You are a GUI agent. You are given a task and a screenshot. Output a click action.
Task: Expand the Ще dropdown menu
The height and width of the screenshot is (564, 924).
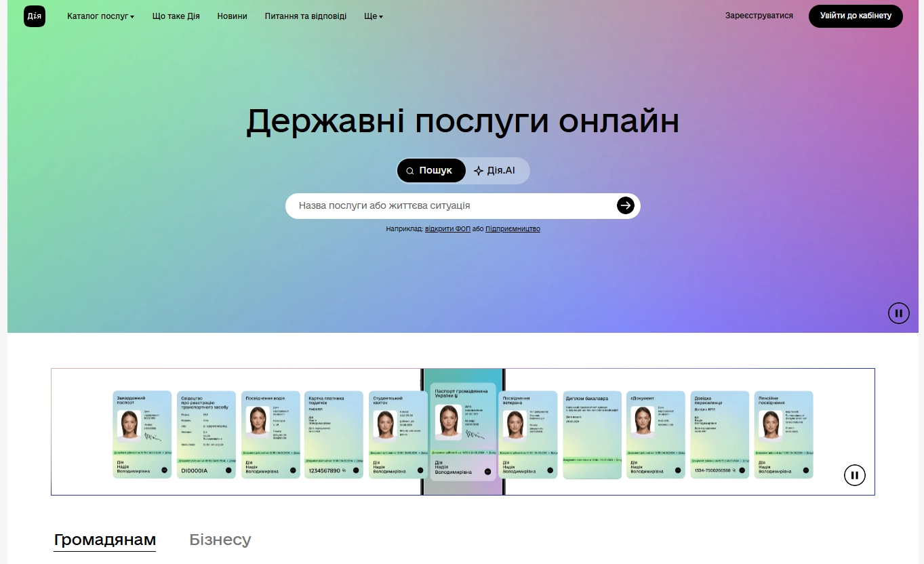[374, 16]
